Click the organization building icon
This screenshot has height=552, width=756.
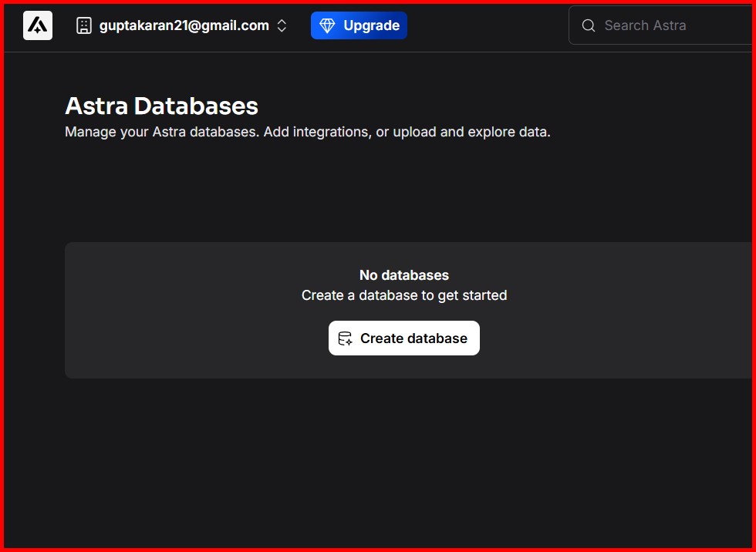[84, 25]
